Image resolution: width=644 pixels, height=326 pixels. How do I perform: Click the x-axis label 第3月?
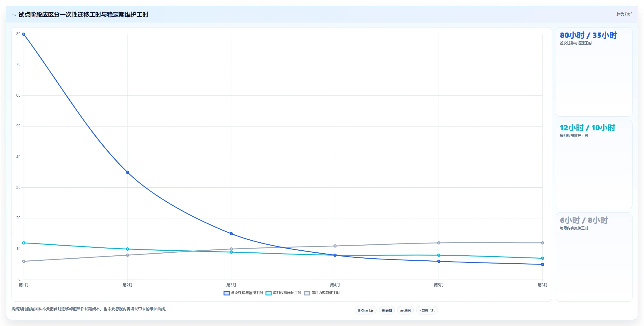pyautogui.click(x=231, y=285)
